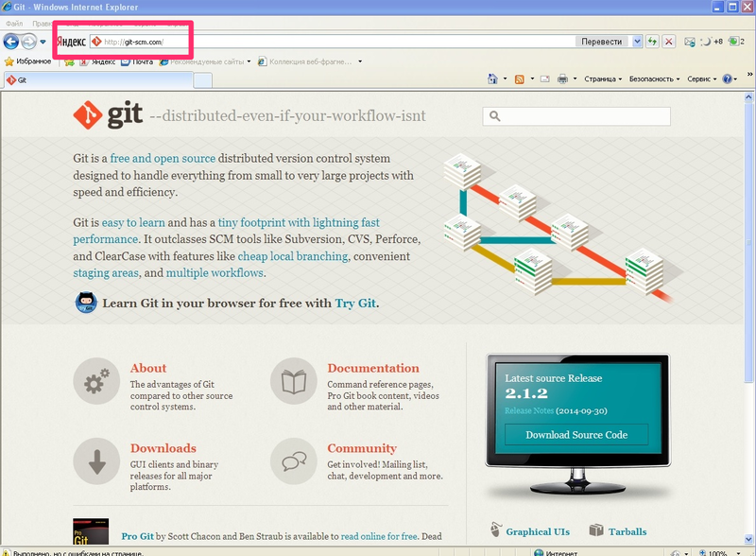756x556 pixels.
Task: Open Коллекция веб-фрагментов favorites item
Action: click(305, 61)
